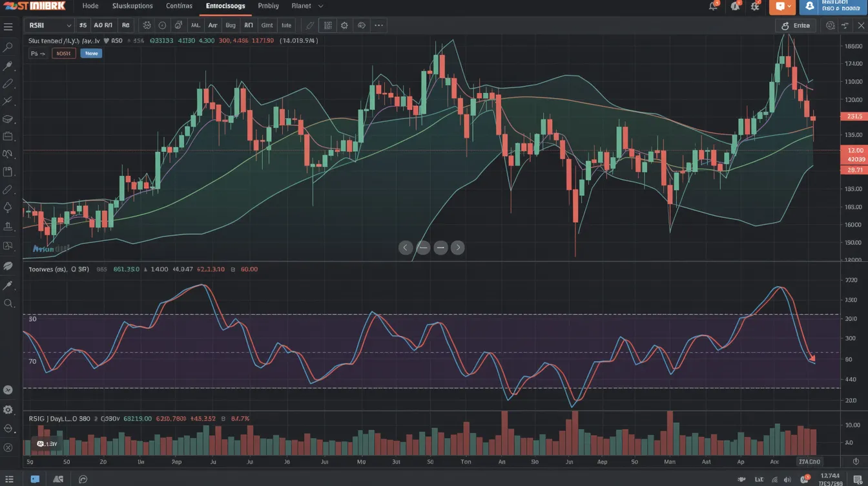The width and height of the screenshot is (868, 486).
Task: Select the eraser tool in the top toolbar
Action: click(x=309, y=25)
